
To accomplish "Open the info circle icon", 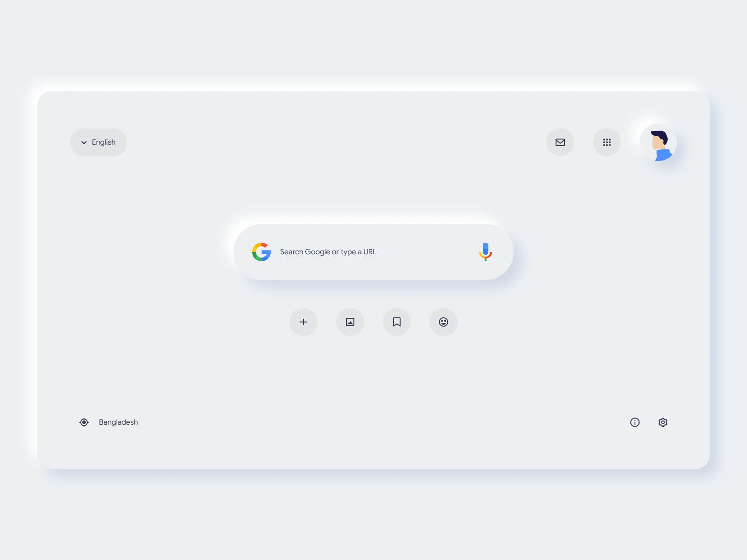I will click(x=635, y=422).
